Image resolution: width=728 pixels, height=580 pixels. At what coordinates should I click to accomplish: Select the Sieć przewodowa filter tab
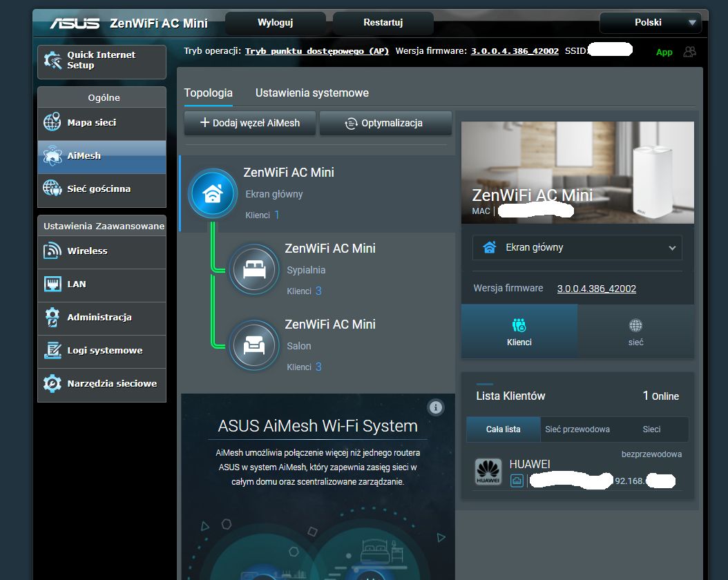[577, 429]
